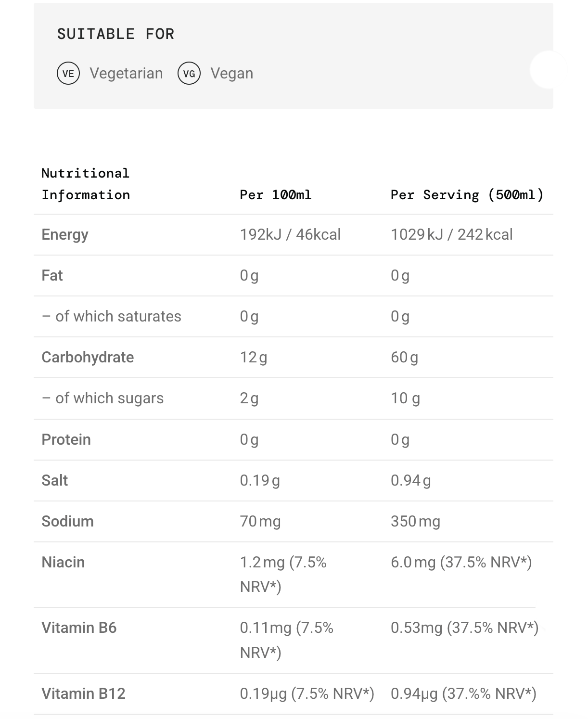Image resolution: width=588 pixels, height=719 pixels.
Task: Click the Nutritional Information table header
Action: 86,184
